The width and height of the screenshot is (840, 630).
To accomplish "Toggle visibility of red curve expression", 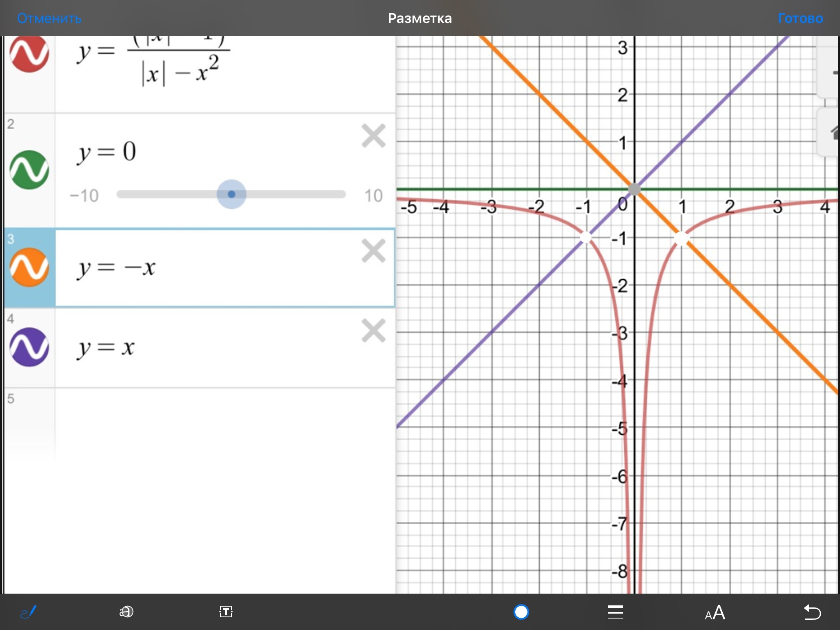I will tap(29, 53).
